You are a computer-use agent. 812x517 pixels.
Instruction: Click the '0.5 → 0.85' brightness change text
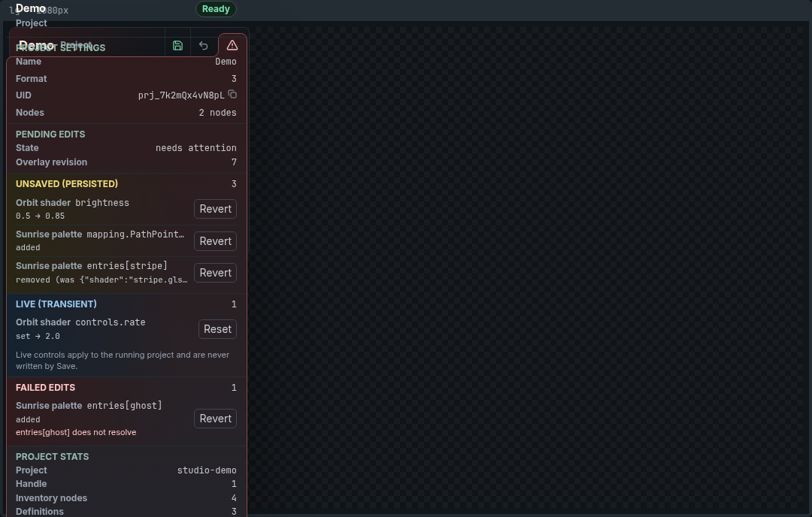tap(40, 216)
